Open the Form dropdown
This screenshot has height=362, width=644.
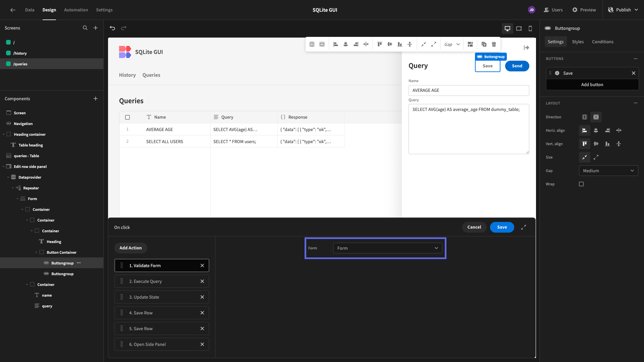click(x=387, y=248)
